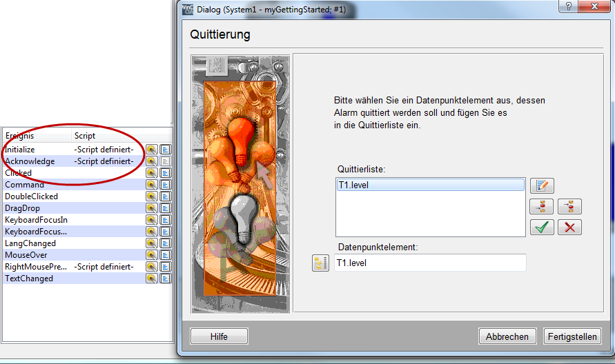Click Fertigstellen to finish the wizard
Screen dimensions: 615x364
(572, 336)
